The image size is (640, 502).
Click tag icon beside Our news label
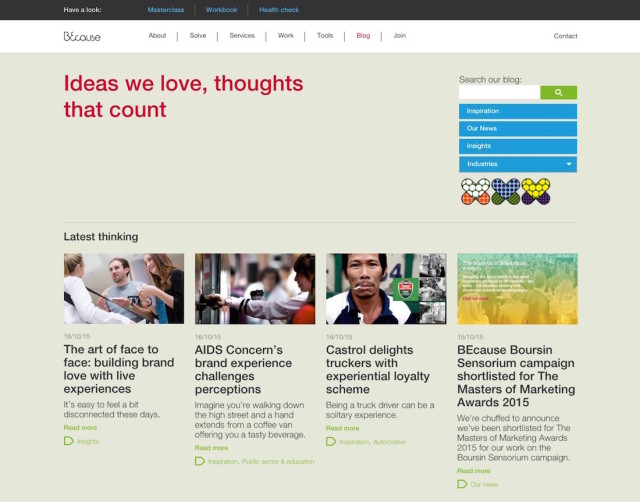462,484
